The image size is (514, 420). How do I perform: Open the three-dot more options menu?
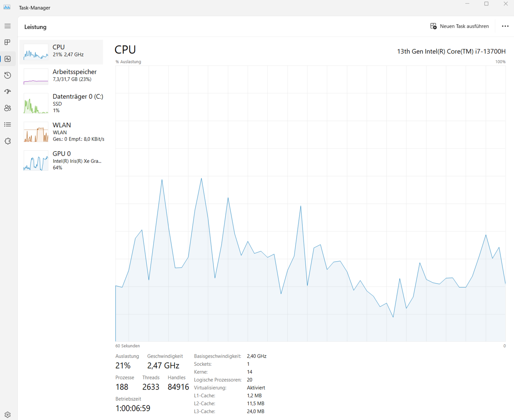[x=505, y=26]
